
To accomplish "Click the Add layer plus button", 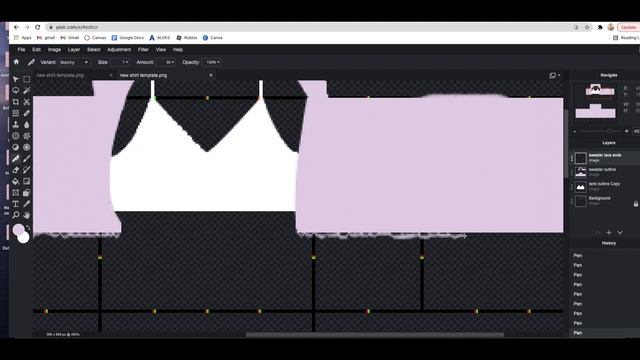I will coord(609,232).
